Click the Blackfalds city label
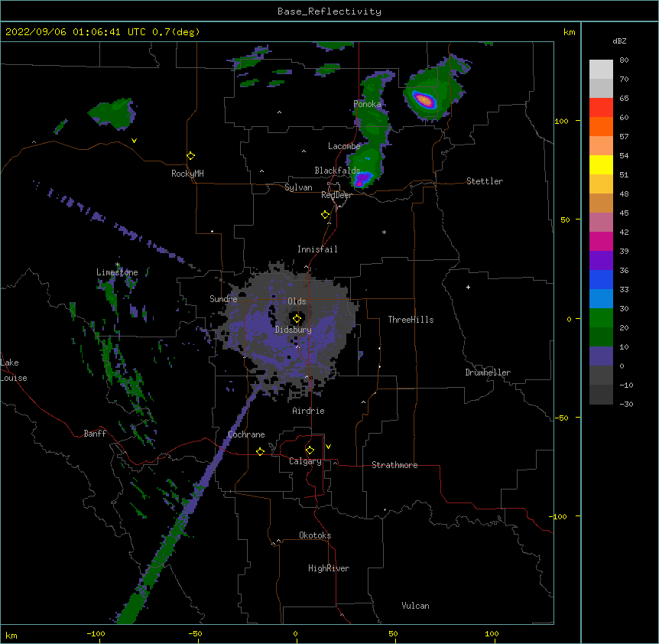The image size is (659, 644). point(337,171)
